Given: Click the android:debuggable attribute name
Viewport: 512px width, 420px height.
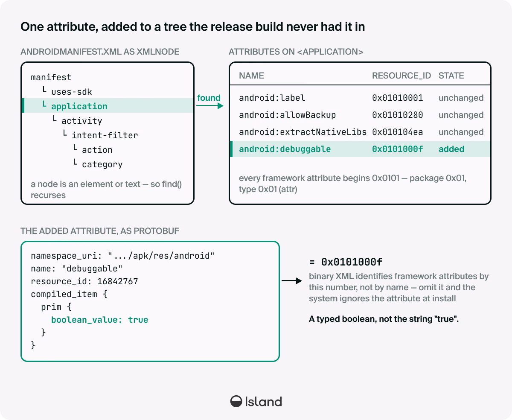Looking at the screenshot, I should (x=285, y=149).
